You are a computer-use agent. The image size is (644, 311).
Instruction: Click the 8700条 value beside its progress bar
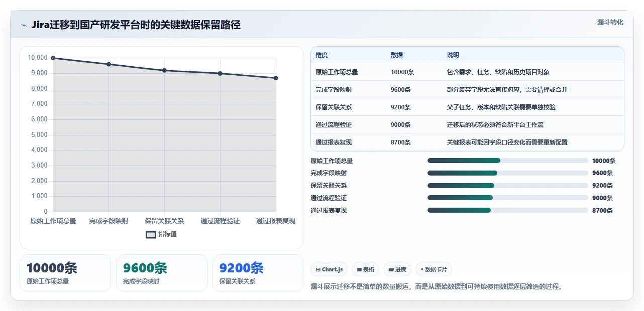(x=602, y=211)
